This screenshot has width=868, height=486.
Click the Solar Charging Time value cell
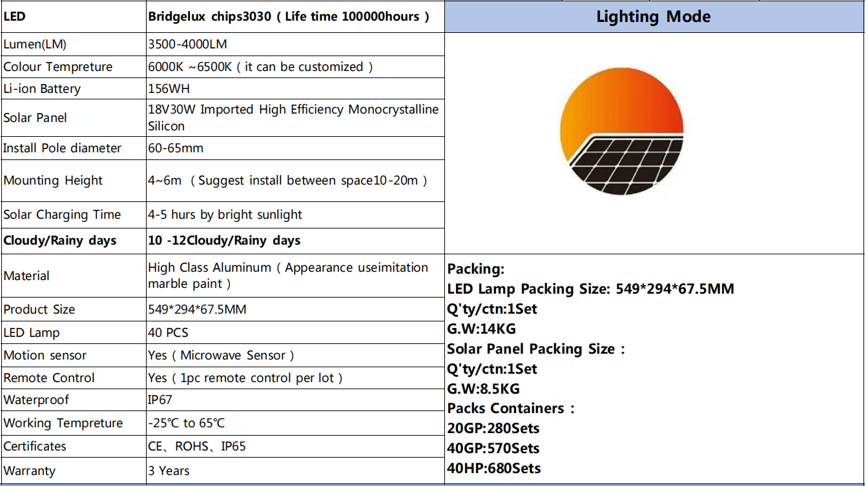point(296,215)
